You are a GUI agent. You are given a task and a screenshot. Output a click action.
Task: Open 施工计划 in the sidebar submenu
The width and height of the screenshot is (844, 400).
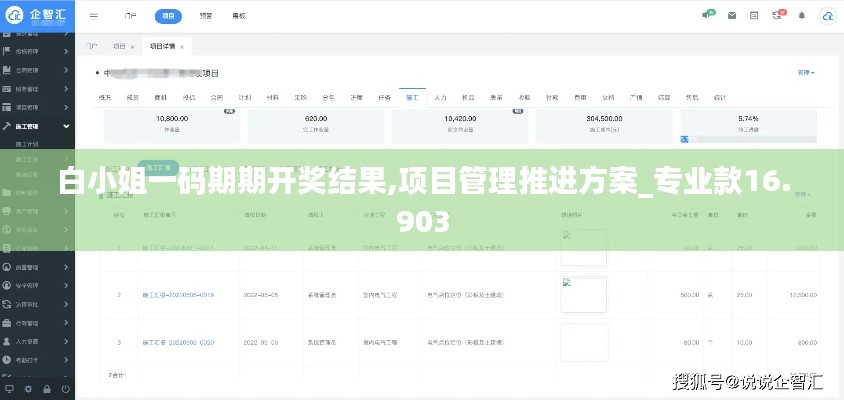[x=27, y=144]
